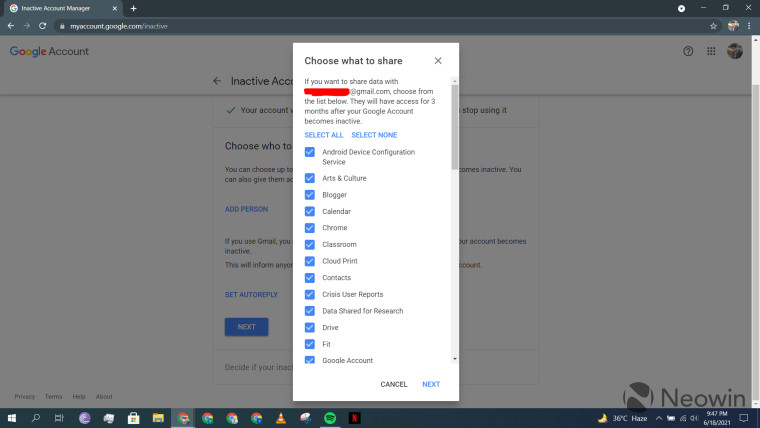This screenshot has height=428, width=760.
Task: Uncheck Arts & Culture checkbox
Action: 310,178
